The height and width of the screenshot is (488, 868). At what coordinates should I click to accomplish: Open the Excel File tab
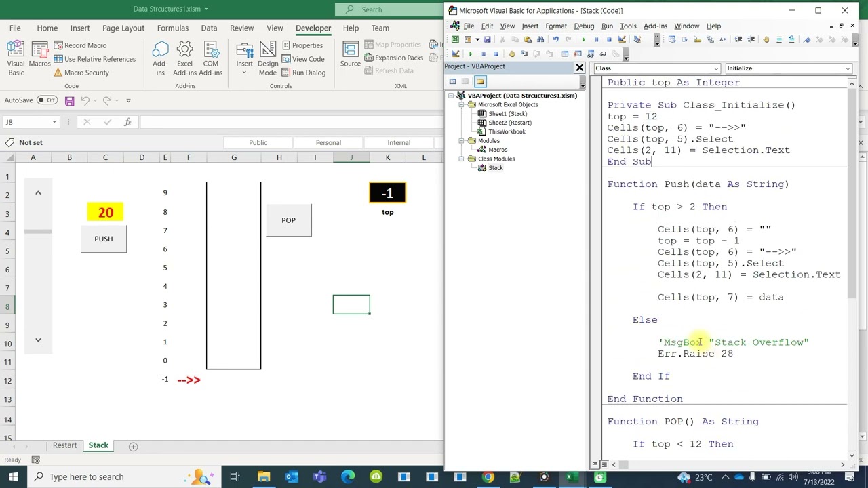point(15,28)
